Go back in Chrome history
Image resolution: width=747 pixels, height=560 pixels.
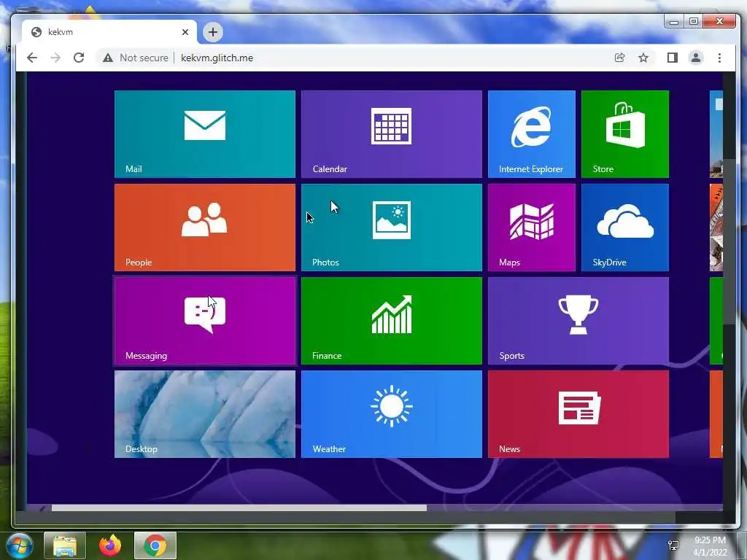click(32, 58)
